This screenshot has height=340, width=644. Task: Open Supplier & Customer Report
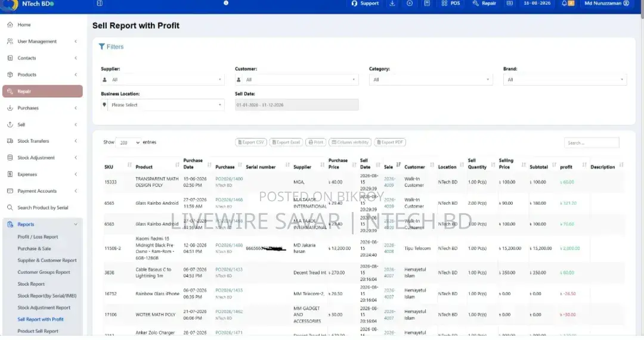[47, 260]
